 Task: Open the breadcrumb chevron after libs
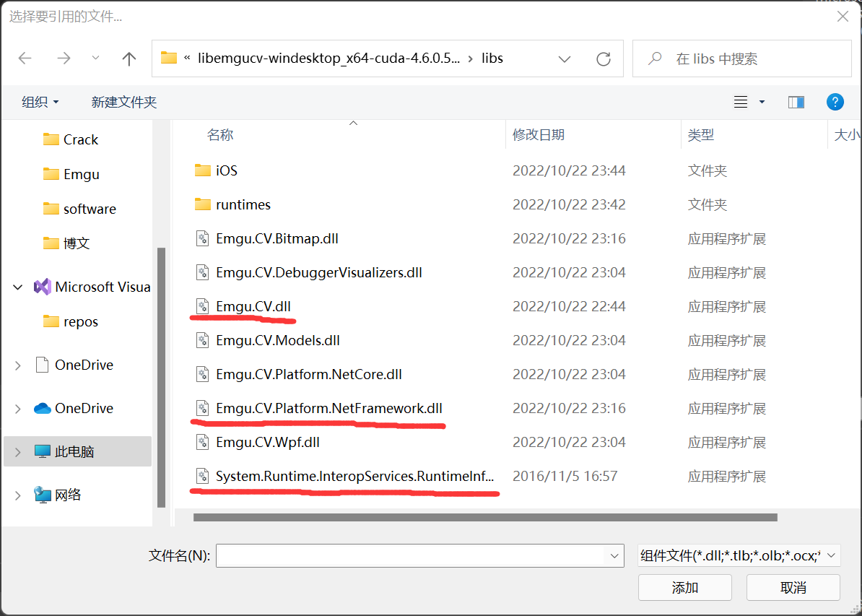(x=565, y=58)
